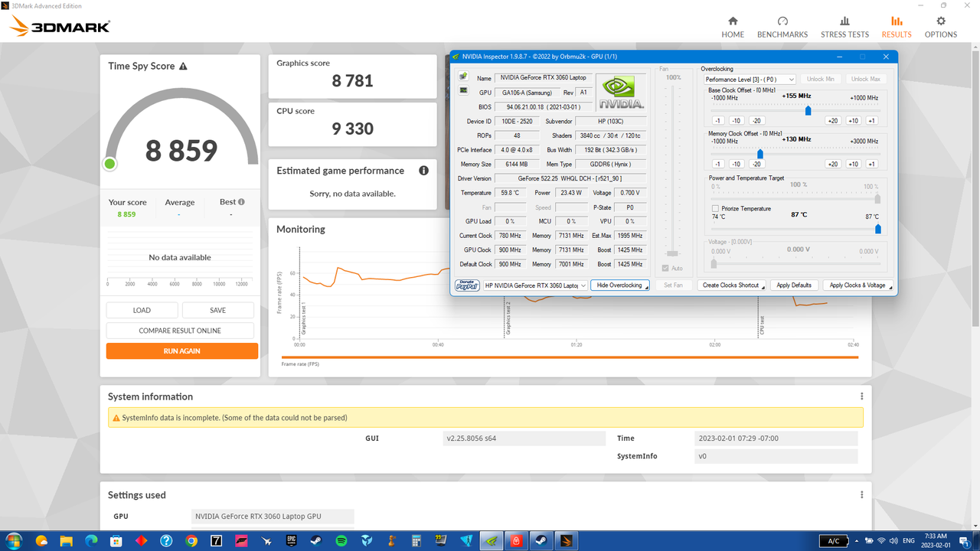
Task: Click the Settings used panel menu
Action: (x=861, y=494)
